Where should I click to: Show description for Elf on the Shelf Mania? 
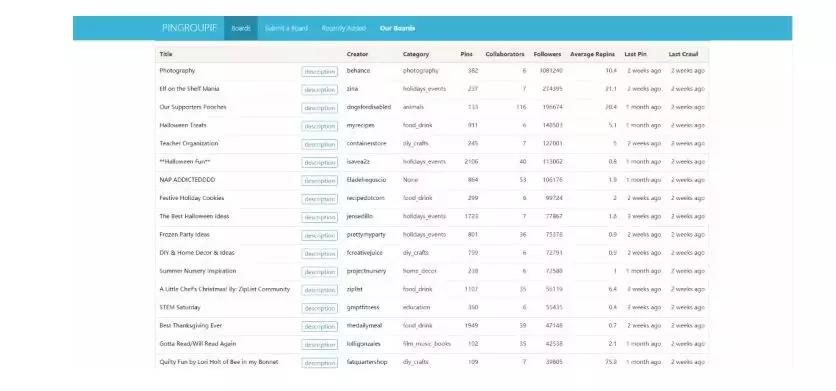(319, 90)
